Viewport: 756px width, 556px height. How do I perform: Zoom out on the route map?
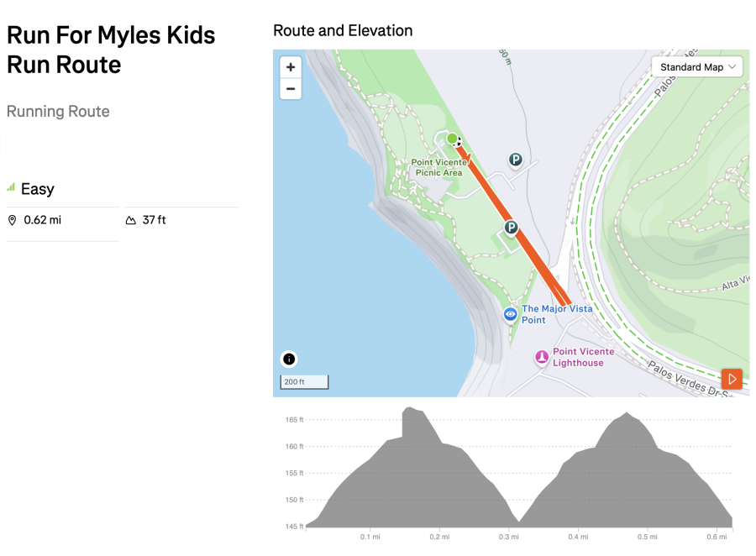point(291,89)
